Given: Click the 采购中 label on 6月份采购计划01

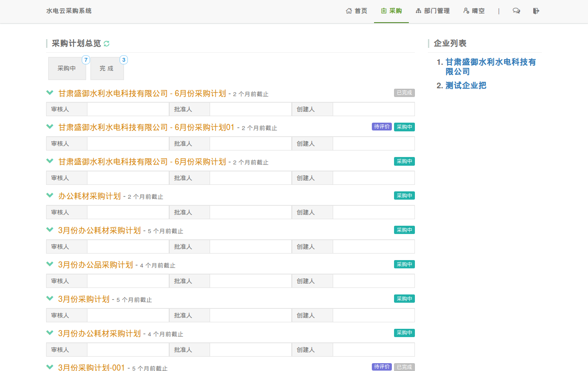Looking at the screenshot, I should 404,127.
